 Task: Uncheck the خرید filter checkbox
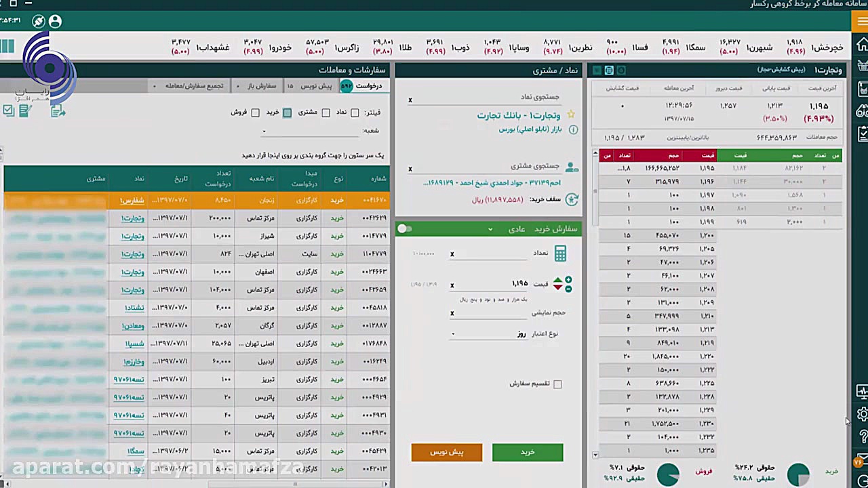point(287,113)
